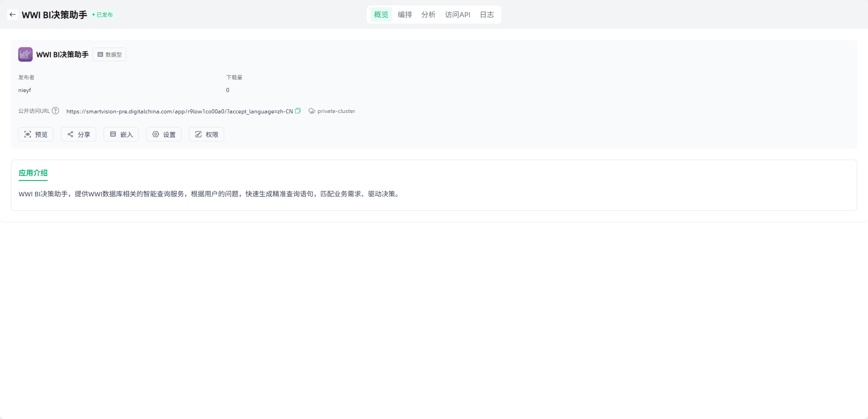Click the 权限 permissions button
868x419 pixels.
point(207,134)
